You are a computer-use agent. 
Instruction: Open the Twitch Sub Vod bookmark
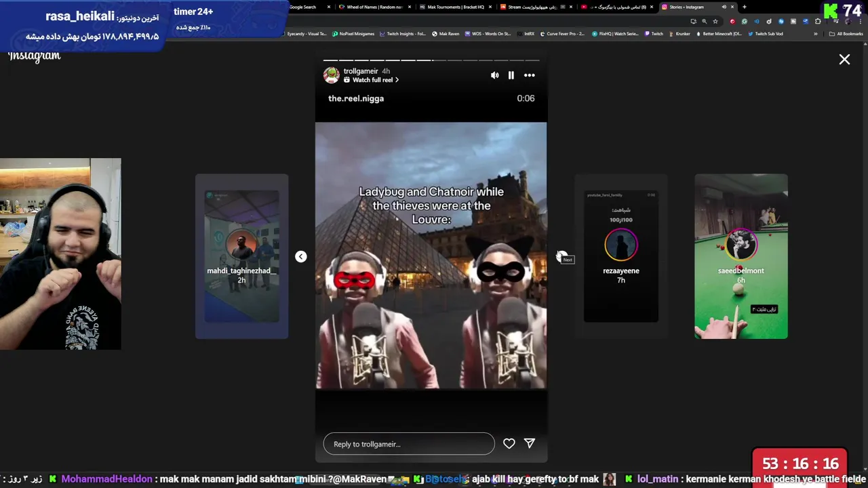tap(765, 33)
